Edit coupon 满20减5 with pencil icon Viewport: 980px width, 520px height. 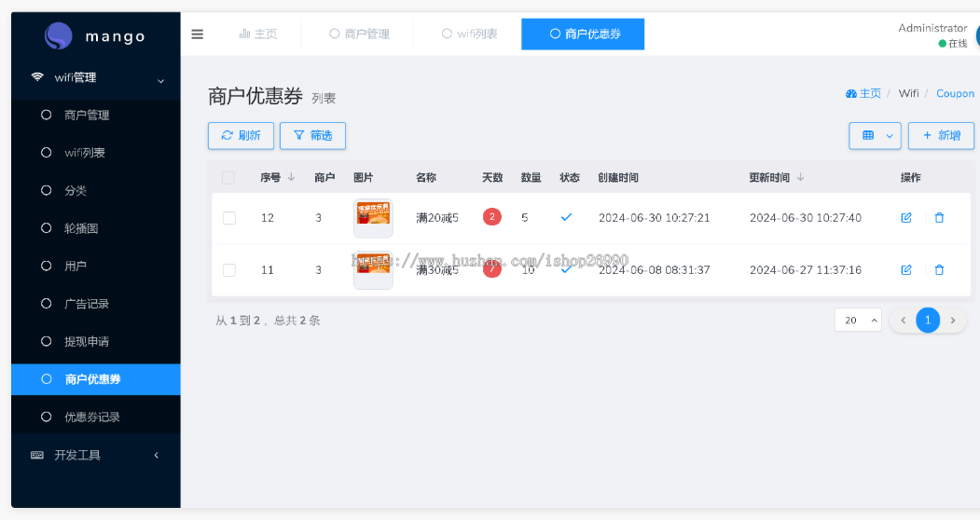[905, 217]
